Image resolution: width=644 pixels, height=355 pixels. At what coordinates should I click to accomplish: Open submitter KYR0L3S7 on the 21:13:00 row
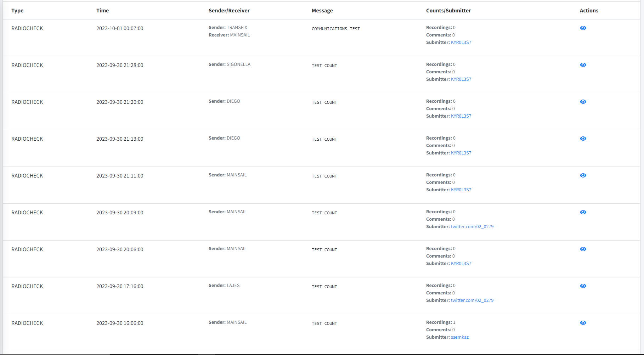point(461,153)
